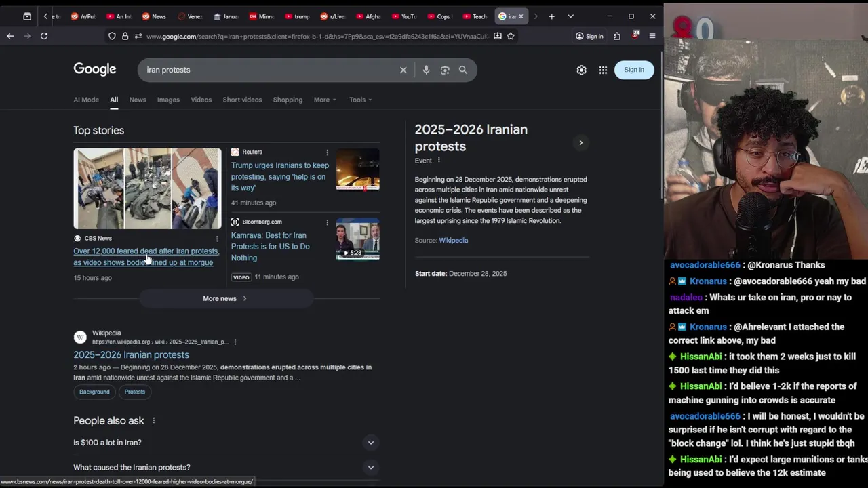This screenshot has height=488, width=868.
Task: Open options menu for Reuters story
Action: (x=327, y=152)
